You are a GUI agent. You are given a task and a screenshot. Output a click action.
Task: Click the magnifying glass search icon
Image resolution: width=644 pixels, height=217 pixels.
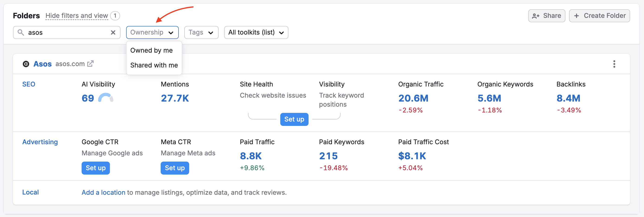21,32
